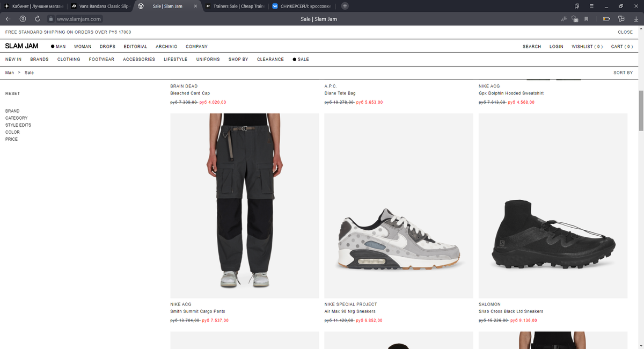Image resolution: width=644 pixels, height=349 pixels.
Task: Open S/lab Cross Black Ltd Sneakers title
Action: pos(511,311)
